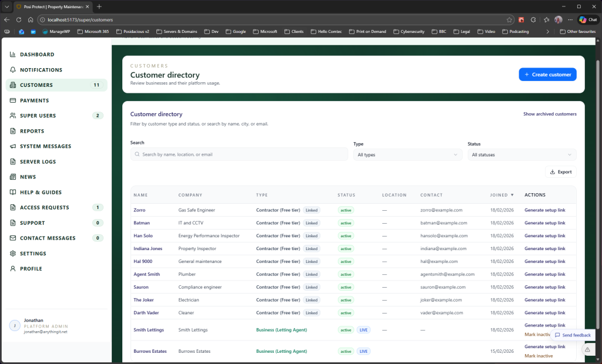Click the System Messages megaphone icon
Image resolution: width=602 pixels, height=364 pixels.
13,146
